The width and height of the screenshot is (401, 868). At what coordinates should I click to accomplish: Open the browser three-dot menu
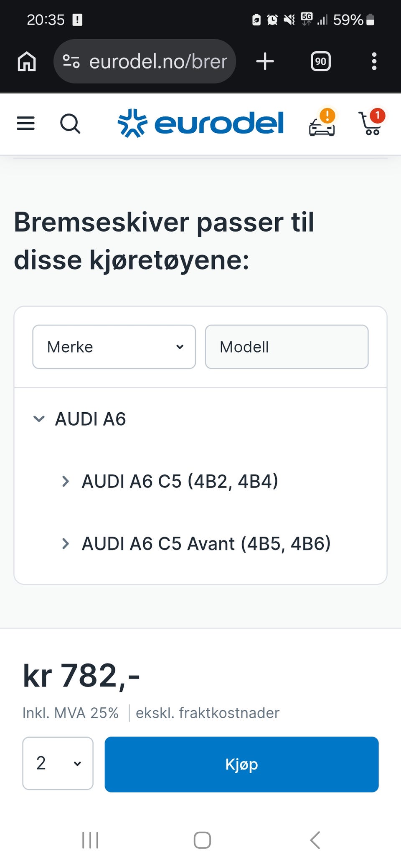(x=374, y=61)
